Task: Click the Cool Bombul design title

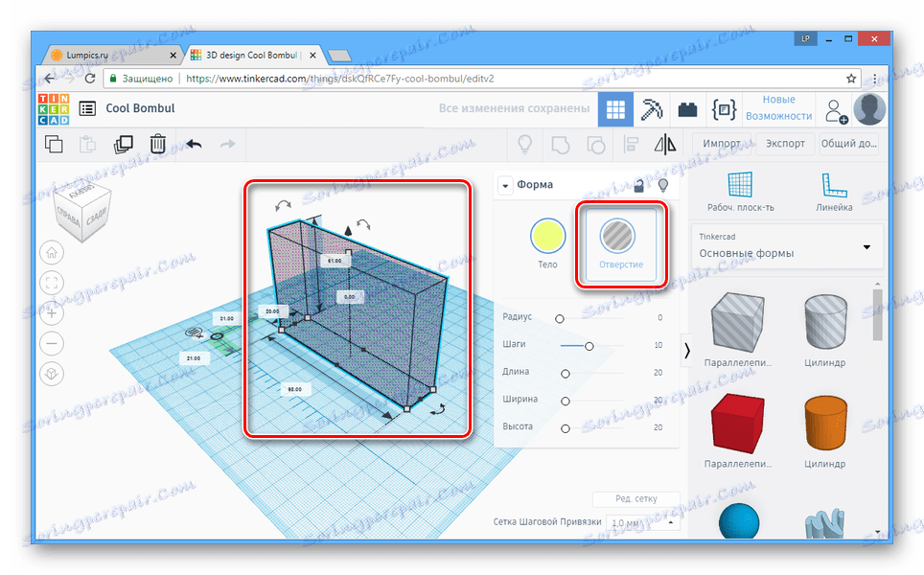Action: (140, 108)
